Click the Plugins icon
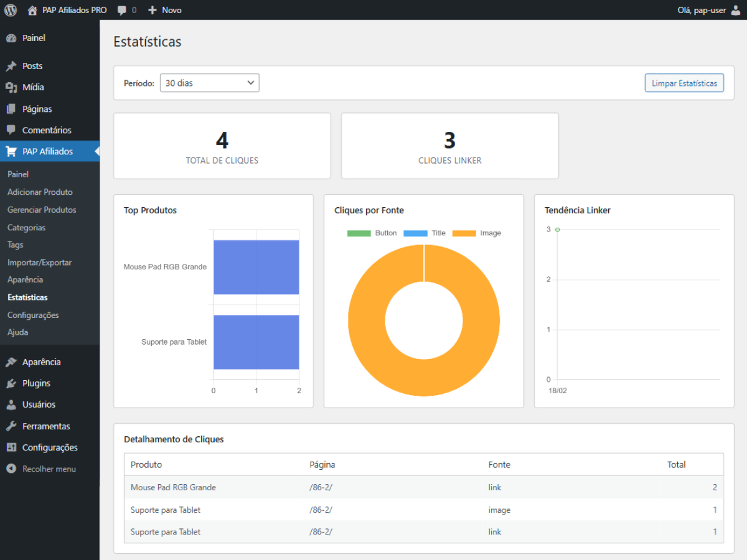747x560 pixels. (x=12, y=383)
